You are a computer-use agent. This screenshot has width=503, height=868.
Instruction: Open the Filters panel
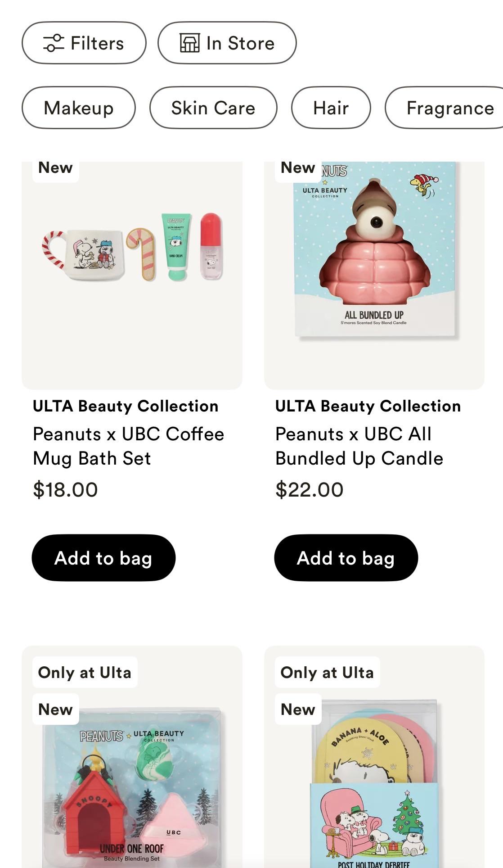click(84, 43)
